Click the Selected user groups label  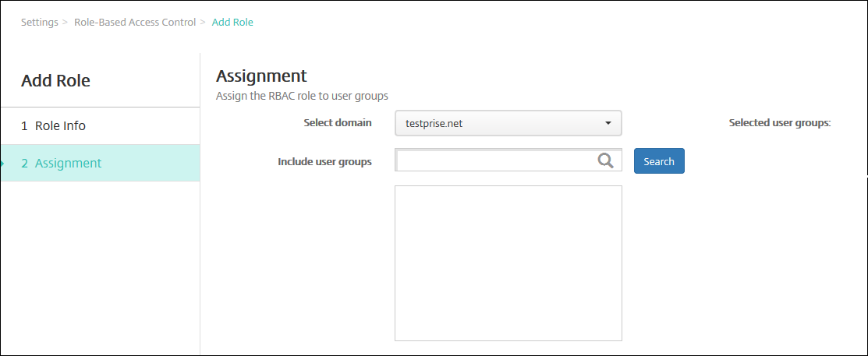780,123
